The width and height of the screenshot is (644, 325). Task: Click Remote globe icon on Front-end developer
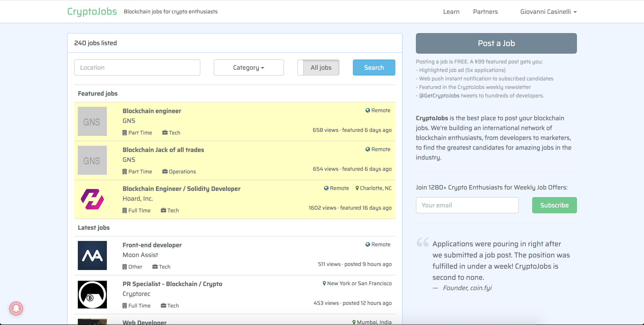pyautogui.click(x=367, y=245)
